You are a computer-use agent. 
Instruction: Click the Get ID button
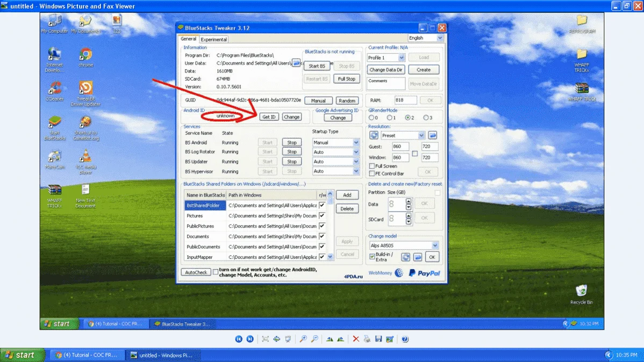(269, 117)
